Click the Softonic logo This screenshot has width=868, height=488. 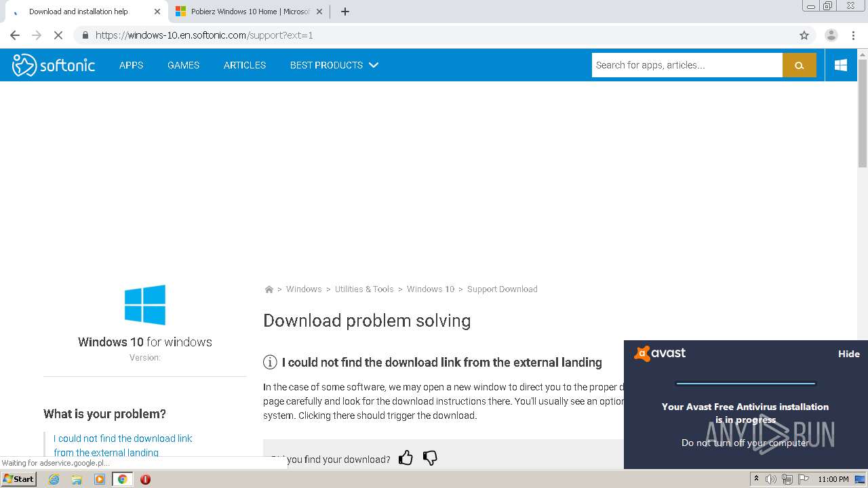[54, 65]
